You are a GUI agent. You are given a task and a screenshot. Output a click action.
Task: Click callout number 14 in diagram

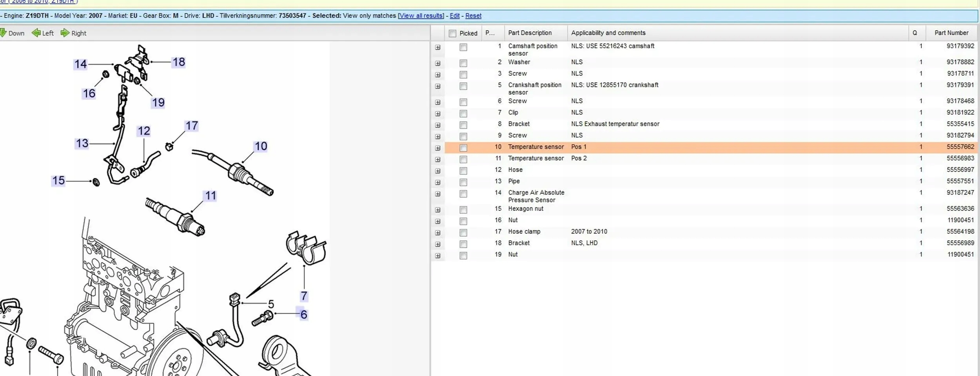[80, 64]
